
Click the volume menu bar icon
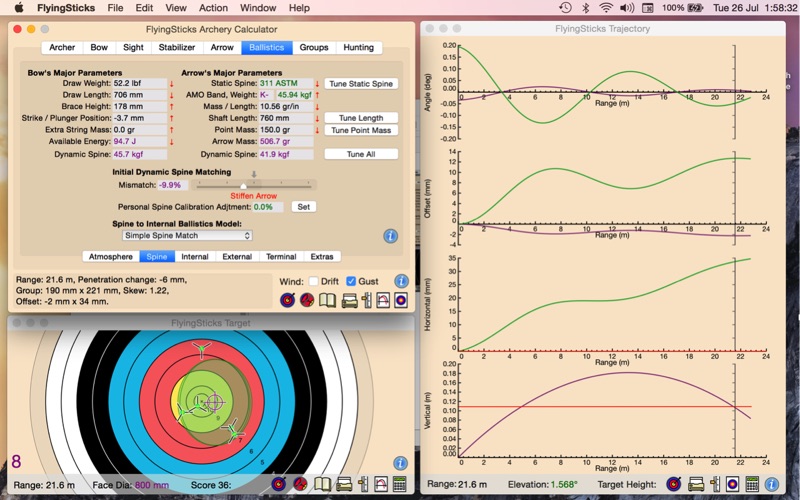coord(627,8)
